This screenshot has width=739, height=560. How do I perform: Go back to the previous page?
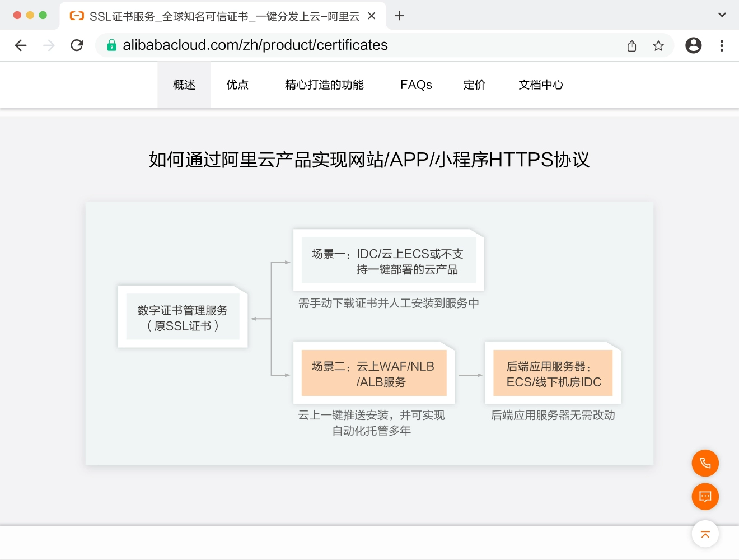click(x=21, y=45)
